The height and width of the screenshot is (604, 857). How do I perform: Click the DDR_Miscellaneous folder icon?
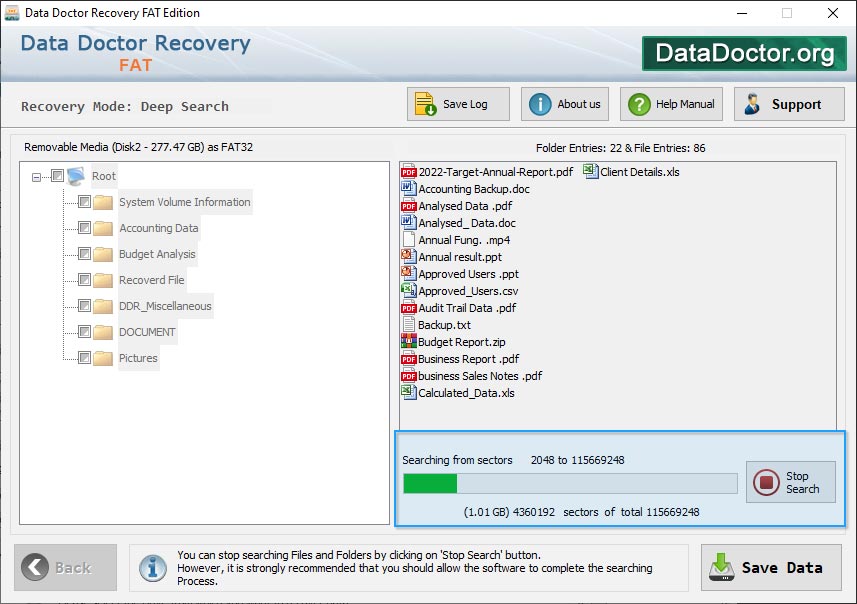pyautogui.click(x=103, y=306)
